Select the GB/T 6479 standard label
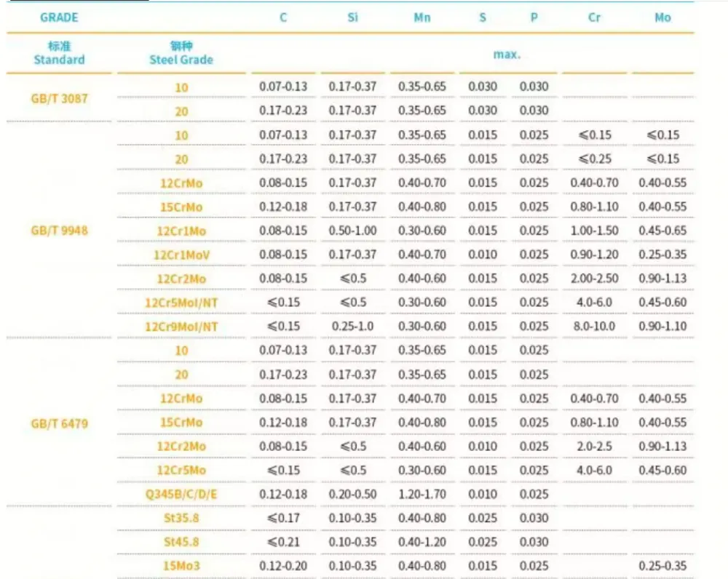Screen dimensions: 728x579 59,423
